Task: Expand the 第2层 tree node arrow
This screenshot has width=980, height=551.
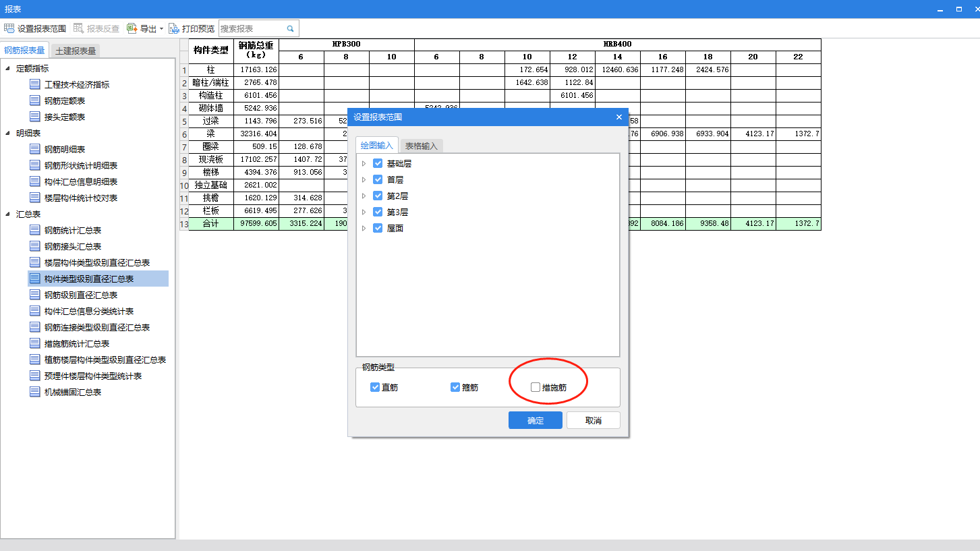Action: pos(364,196)
